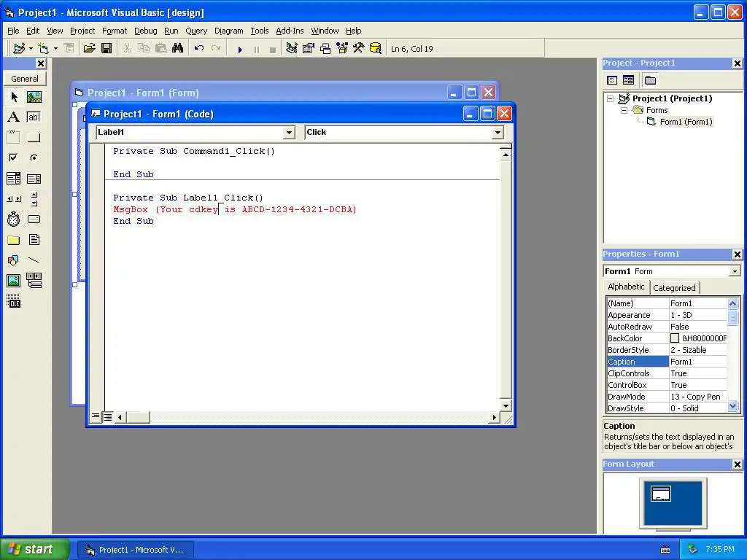This screenshot has width=747, height=560.
Task: Click down arrow of properties list scrollbar
Action: click(732, 407)
